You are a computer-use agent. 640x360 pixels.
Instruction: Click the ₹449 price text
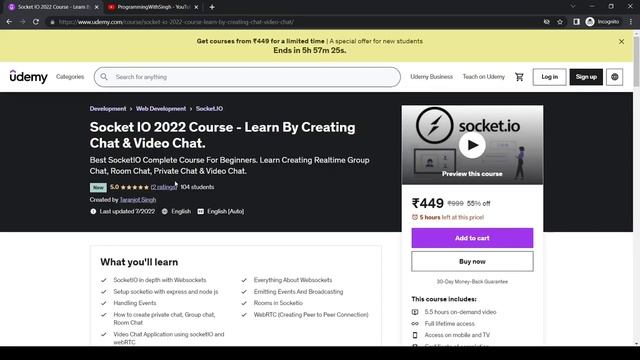[x=427, y=203]
